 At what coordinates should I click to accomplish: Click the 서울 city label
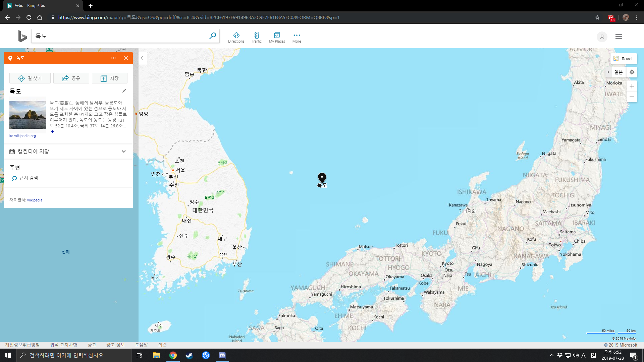(x=180, y=170)
